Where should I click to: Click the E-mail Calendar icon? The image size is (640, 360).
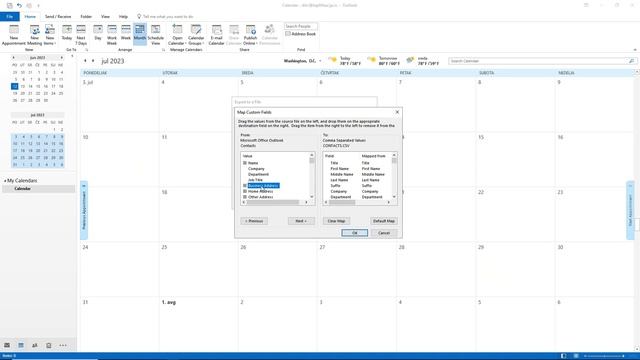(x=216, y=34)
